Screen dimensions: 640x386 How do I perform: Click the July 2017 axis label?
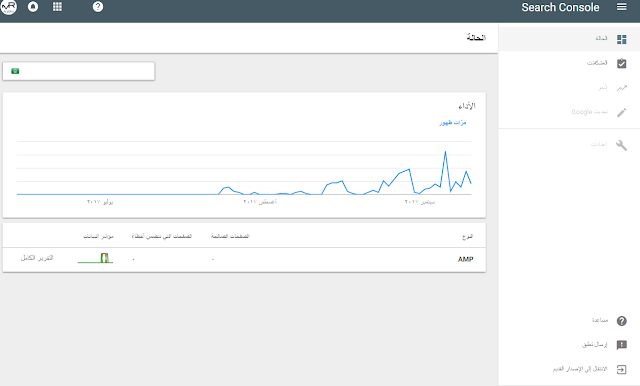(100, 202)
